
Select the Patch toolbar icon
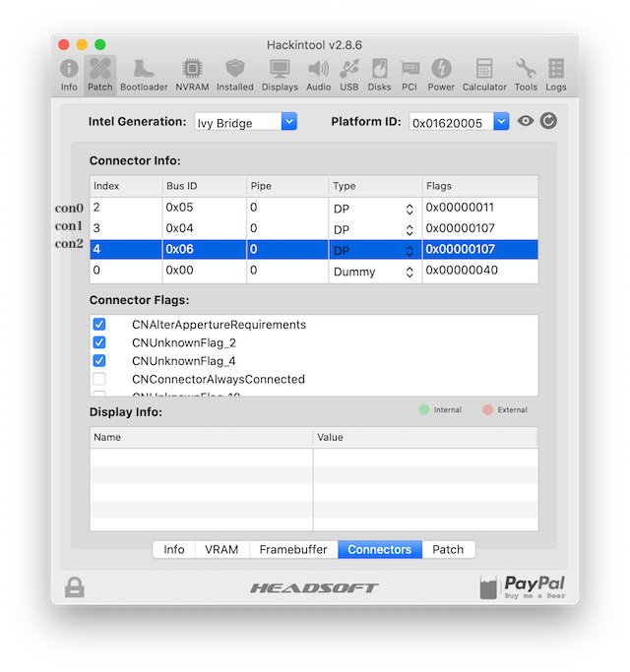[x=100, y=75]
